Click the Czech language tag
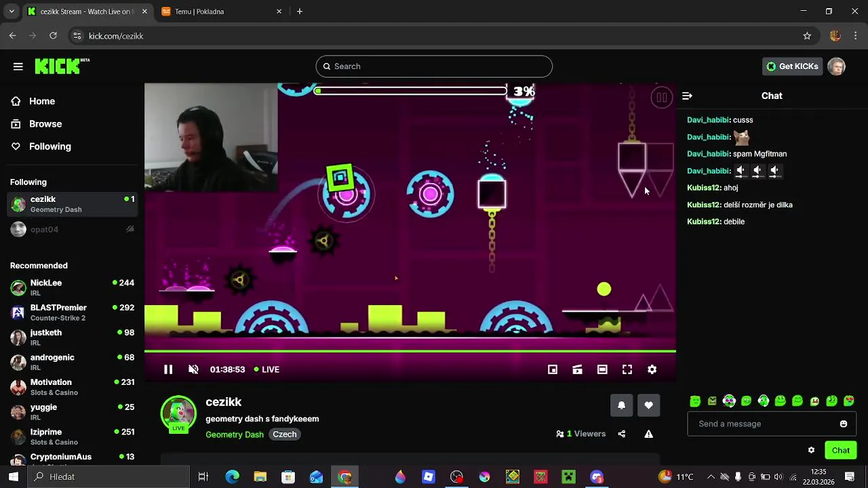 (285, 434)
